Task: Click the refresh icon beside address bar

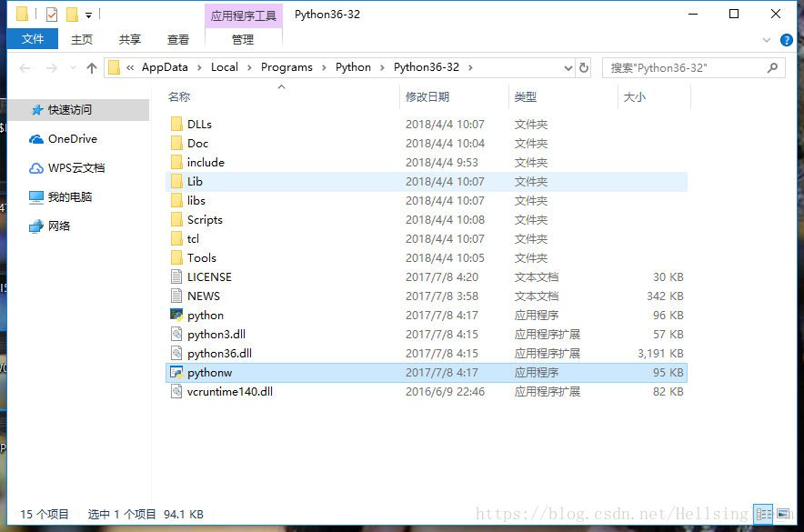Action: tap(584, 67)
